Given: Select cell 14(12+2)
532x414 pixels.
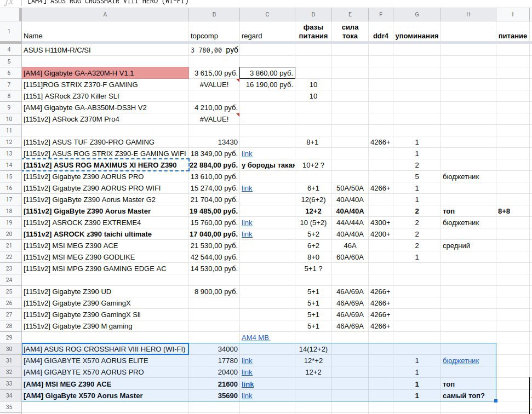Looking at the screenshot, I should 313,349.
